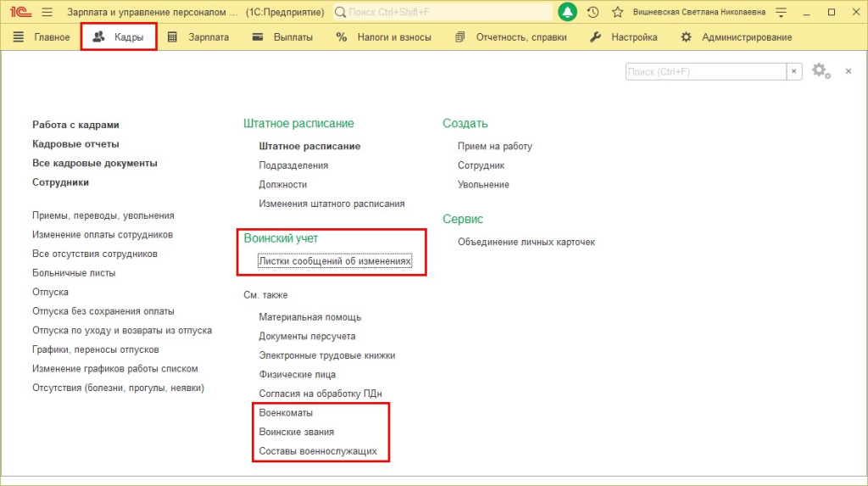Open the history clock icon

coord(593,12)
